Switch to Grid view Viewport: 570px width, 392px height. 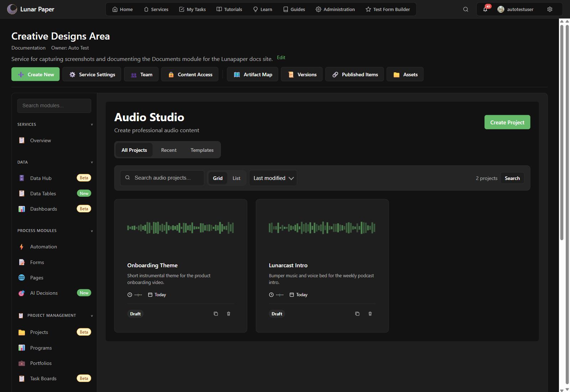click(x=218, y=178)
